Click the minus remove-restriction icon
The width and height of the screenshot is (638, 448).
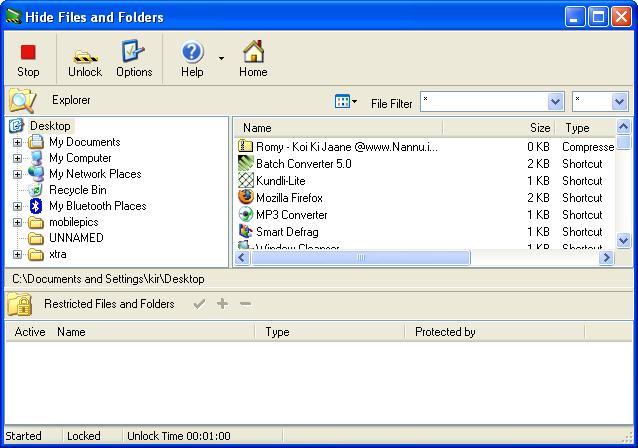click(x=245, y=304)
